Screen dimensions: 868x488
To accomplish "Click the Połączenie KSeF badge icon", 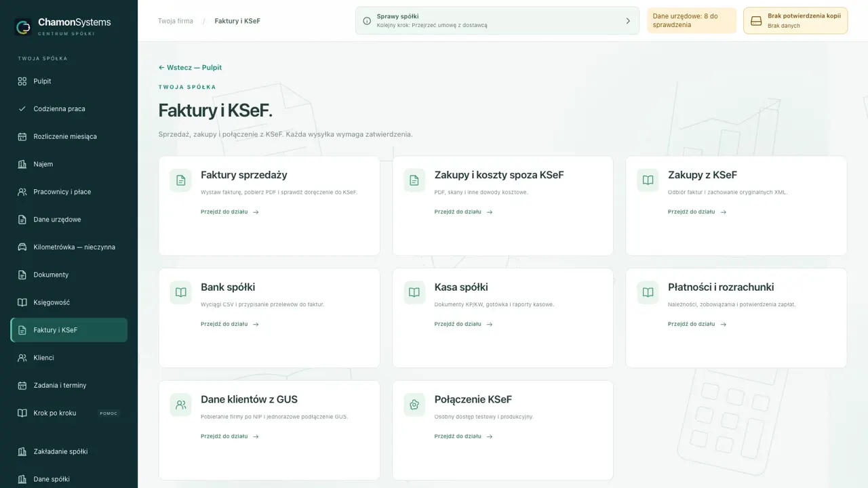I will tap(414, 405).
